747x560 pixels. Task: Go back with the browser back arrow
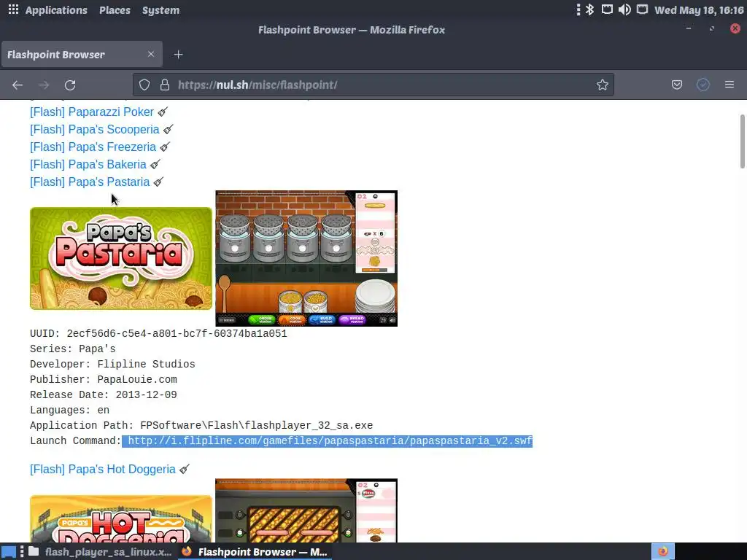tap(18, 85)
